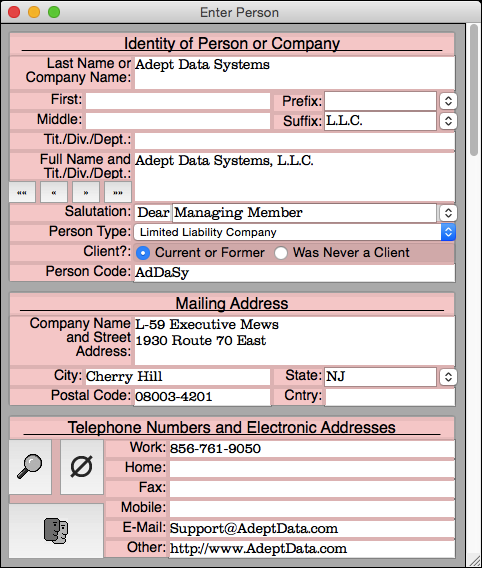Viewport: 482px width, 568px height.
Task: Click the Work phone number field
Action: [x=312, y=449]
